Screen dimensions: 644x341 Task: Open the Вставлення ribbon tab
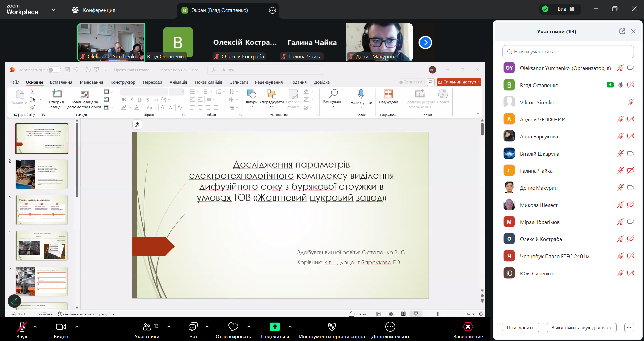[x=61, y=82]
